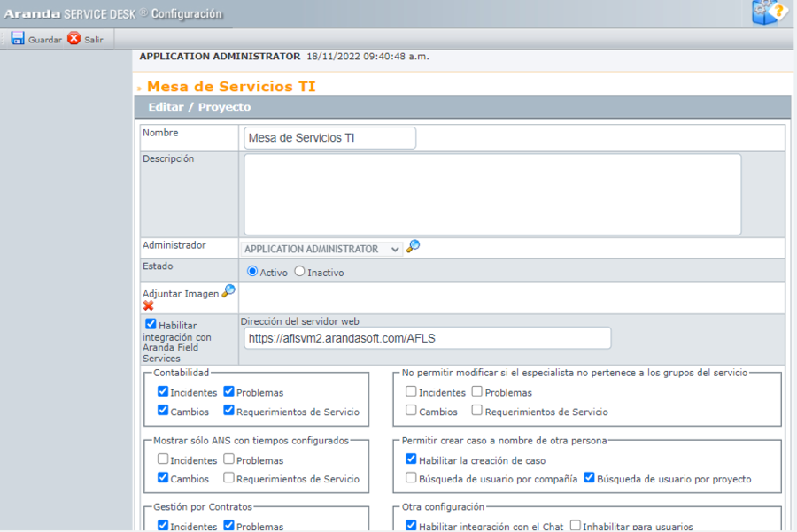Image resolution: width=797 pixels, height=532 pixels.
Task: Uncheck Cambios under Mostrar sólo ANS
Action: tap(163, 477)
